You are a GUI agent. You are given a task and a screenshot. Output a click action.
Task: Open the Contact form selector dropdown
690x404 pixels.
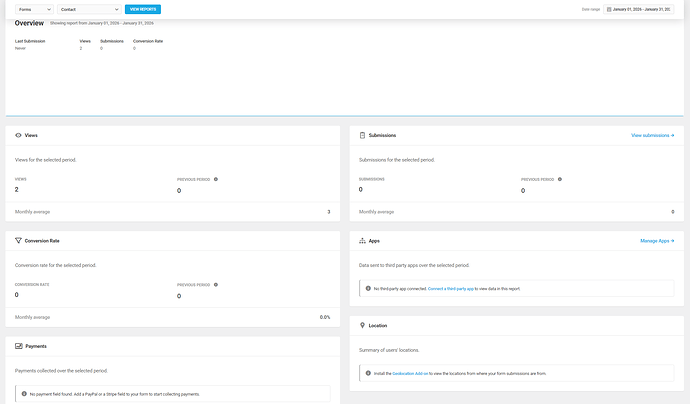click(x=89, y=9)
